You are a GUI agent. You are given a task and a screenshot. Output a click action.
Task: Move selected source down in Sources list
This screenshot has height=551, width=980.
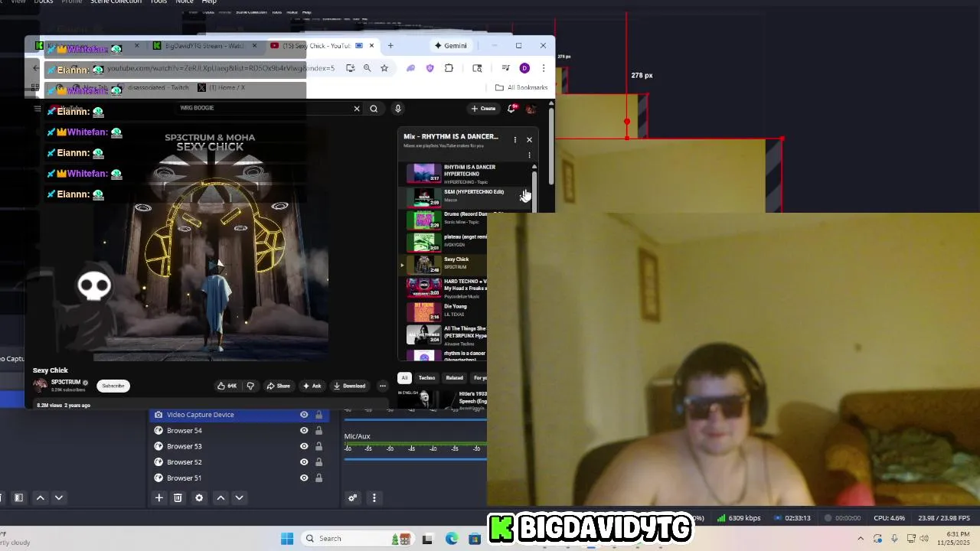(x=239, y=497)
